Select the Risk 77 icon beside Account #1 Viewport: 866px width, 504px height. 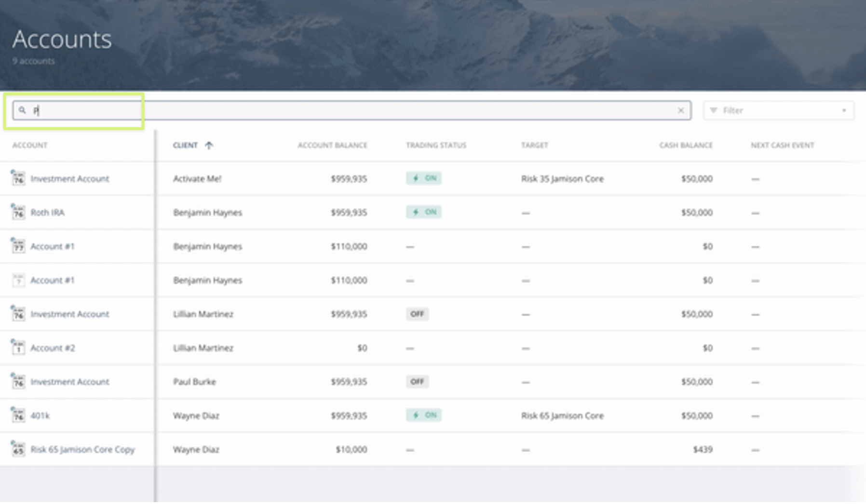tap(17, 246)
